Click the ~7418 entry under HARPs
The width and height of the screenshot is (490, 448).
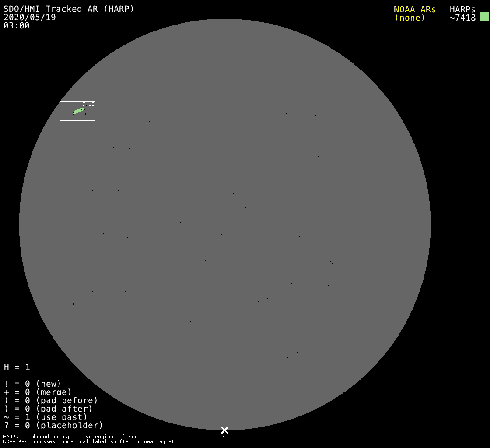point(462,17)
